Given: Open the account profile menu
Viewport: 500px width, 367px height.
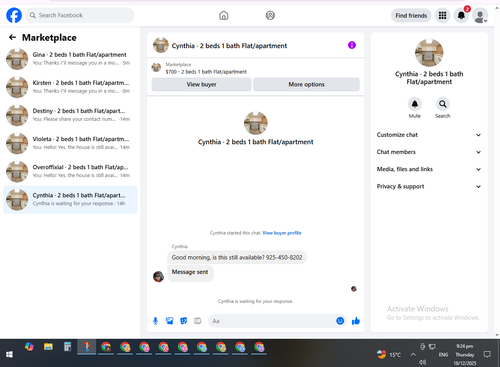Looking at the screenshot, I should point(480,16).
